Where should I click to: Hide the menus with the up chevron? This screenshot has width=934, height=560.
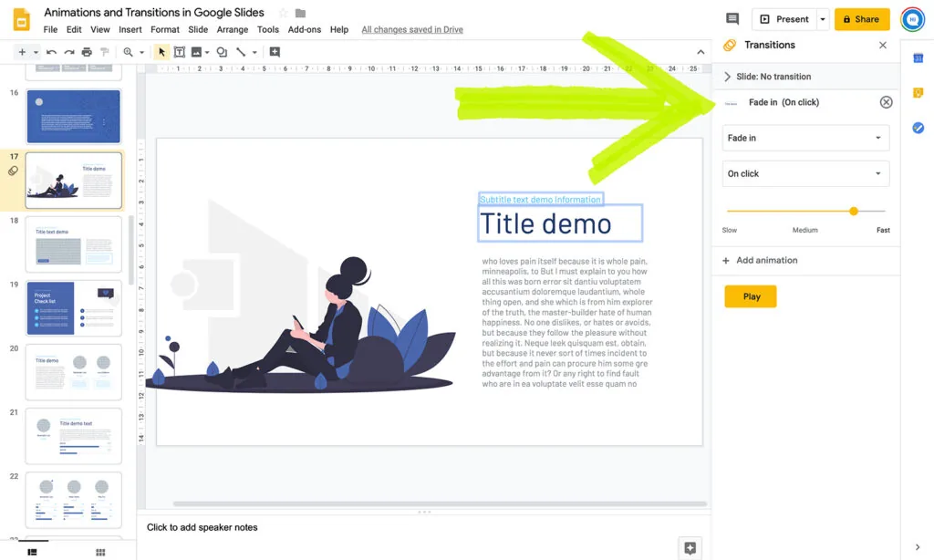(x=700, y=52)
